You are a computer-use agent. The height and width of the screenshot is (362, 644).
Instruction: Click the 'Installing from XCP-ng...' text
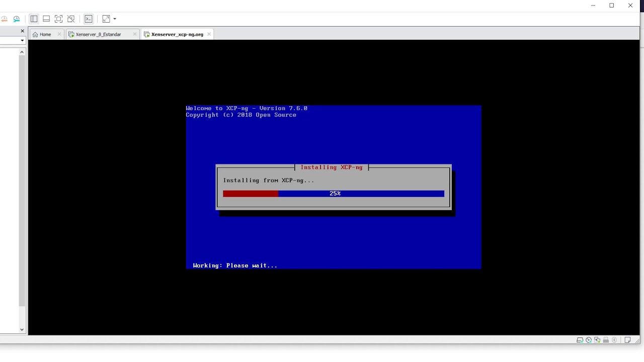click(x=269, y=180)
